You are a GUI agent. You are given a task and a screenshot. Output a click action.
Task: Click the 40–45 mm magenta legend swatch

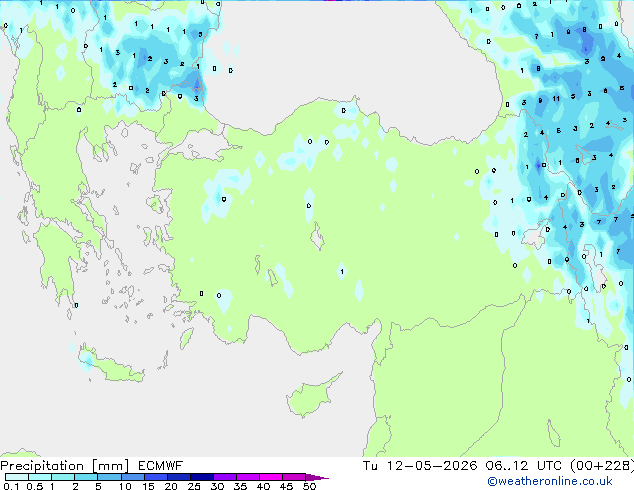[271, 477]
